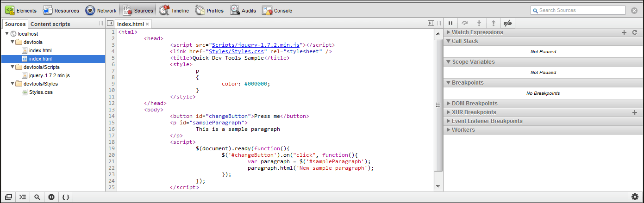Dock the DevTools to main window
This screenshot has width=644, height=203.
[8, 197]
